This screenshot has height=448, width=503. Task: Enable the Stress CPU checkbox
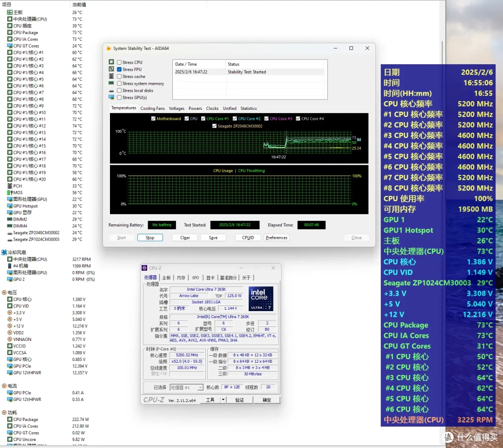[119, 62]
